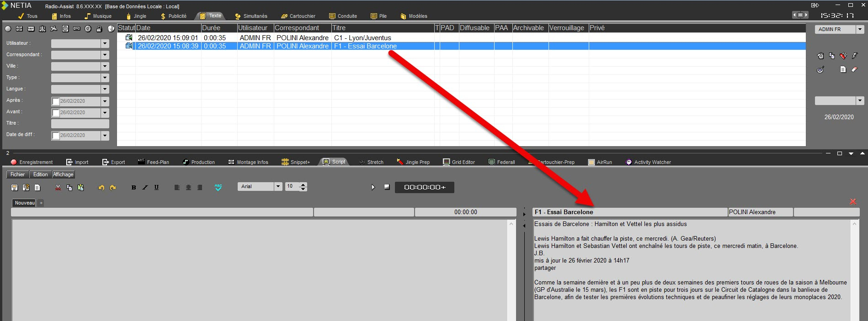Image resolution: width=868 pixels, height=321 pixels.
Task: Click the Swiss army knife tools icon
Action: click(843, 56)
